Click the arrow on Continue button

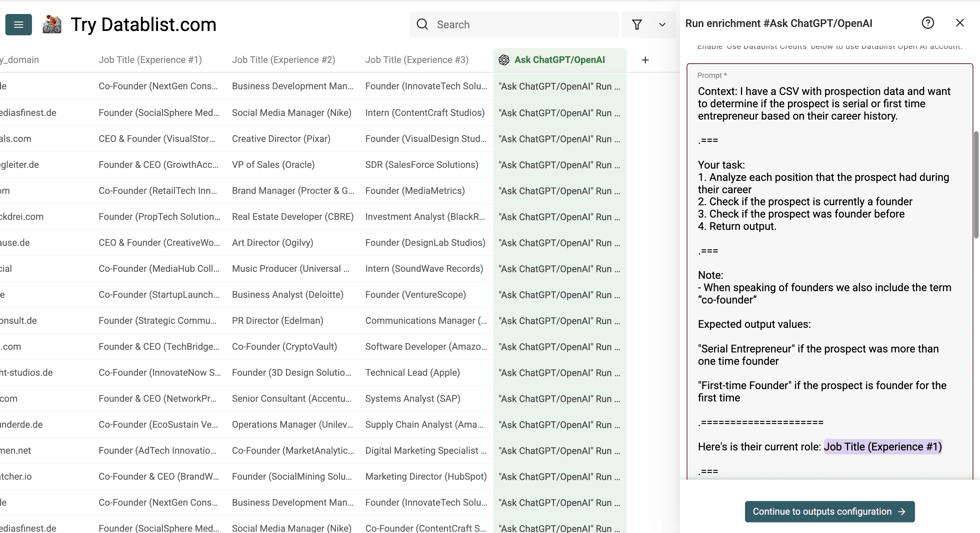(x=902, y=512)
